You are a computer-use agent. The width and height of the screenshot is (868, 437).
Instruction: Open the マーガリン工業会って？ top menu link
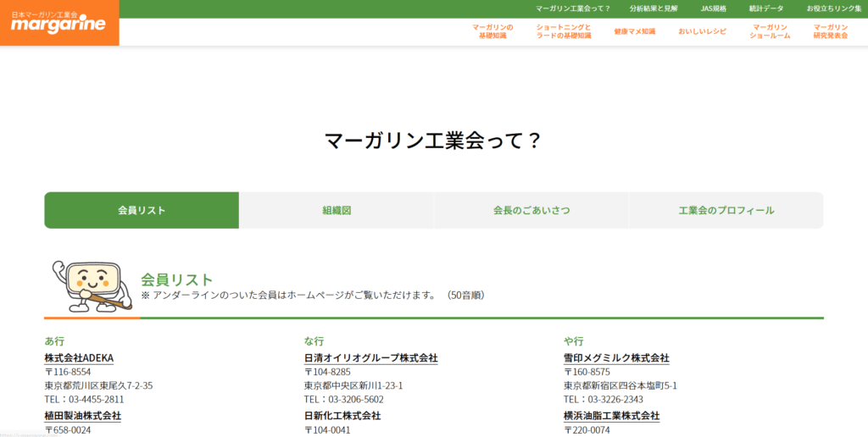pyautogui.click(x=573, y=8)
